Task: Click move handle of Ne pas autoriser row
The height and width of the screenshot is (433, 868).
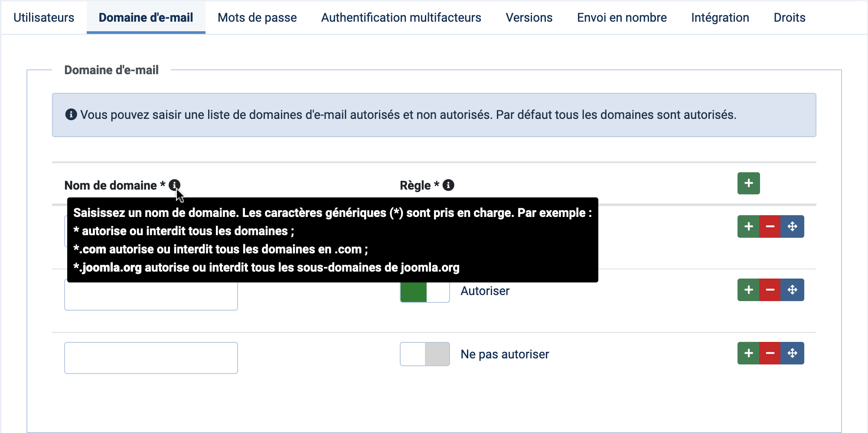Action: 792,353
